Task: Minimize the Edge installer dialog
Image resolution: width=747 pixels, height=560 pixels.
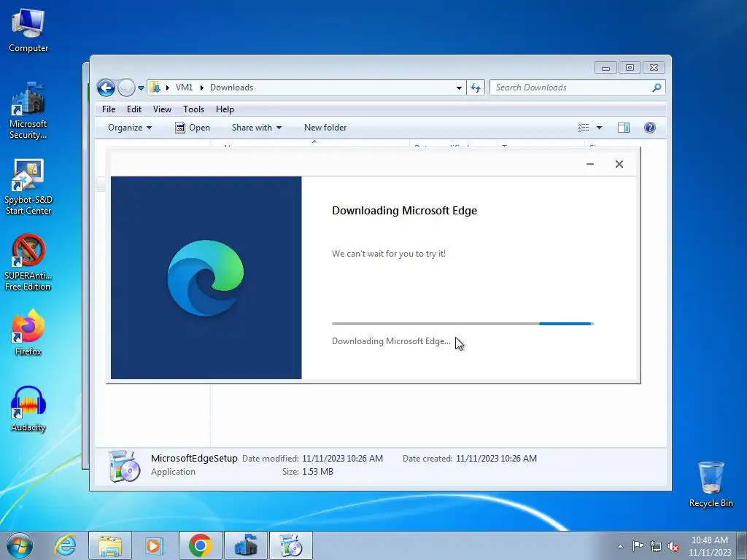Action: pyautogui.click(x=590, y=164)
